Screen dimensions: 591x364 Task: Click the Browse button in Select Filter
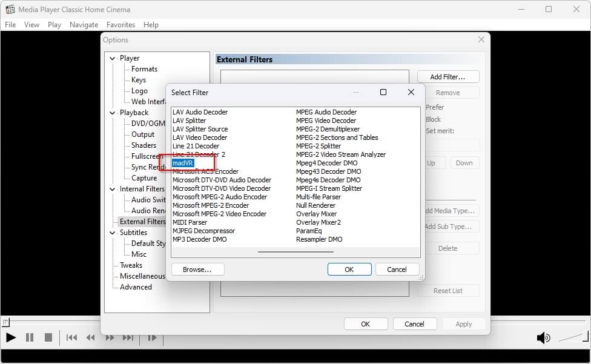(x=197, y=269)
